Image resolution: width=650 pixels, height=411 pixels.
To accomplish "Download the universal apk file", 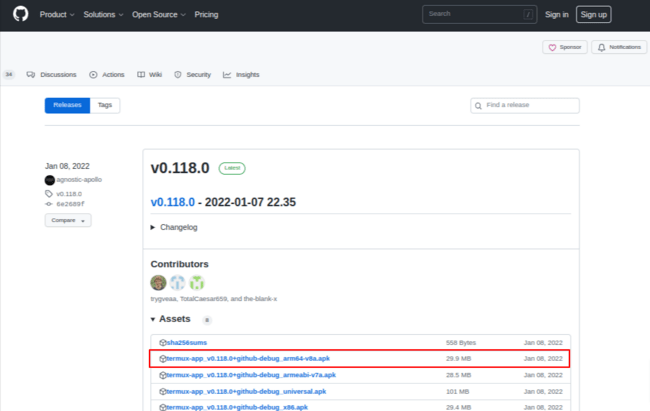I will 246,392.
